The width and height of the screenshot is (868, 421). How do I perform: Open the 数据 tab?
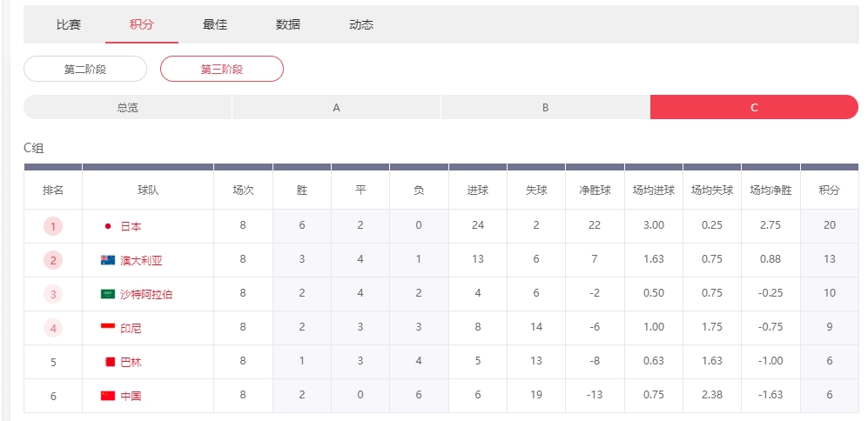click(x=288, y=24)
